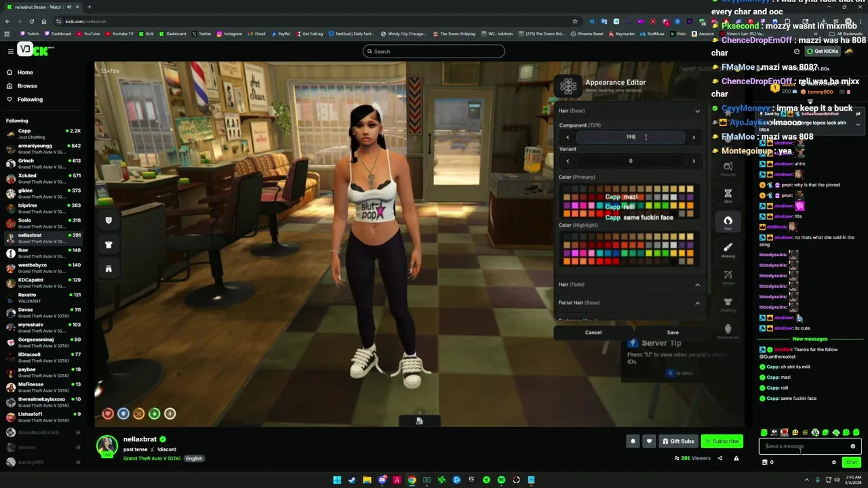Open the chat shop icon
The image size is (868, 488).
point(765,462)
